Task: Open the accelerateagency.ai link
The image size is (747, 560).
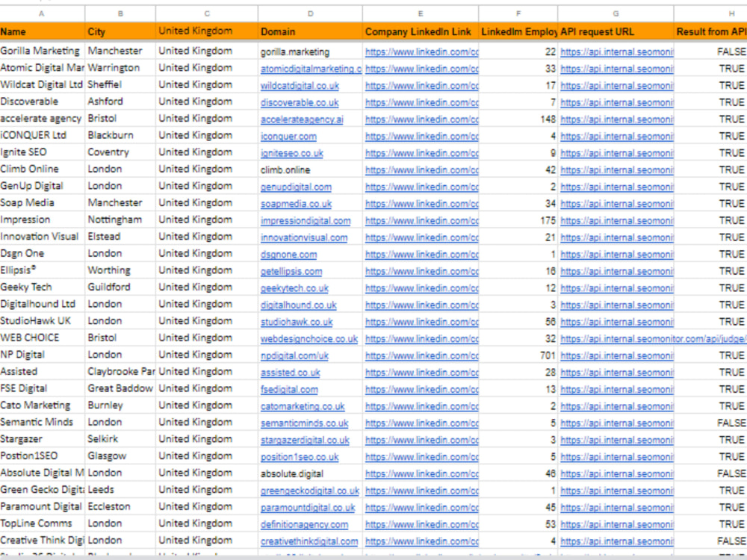Action: coord(302,119)
